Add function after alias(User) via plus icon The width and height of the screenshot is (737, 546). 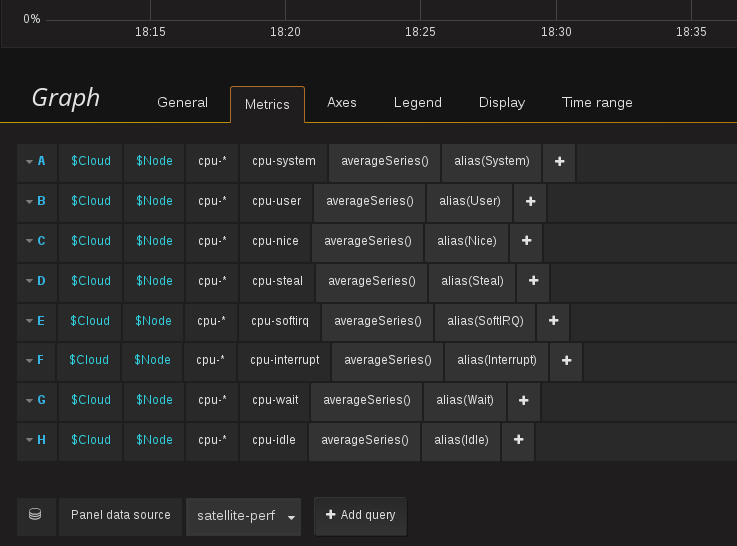pyautogui.click(x=530, y=202)
